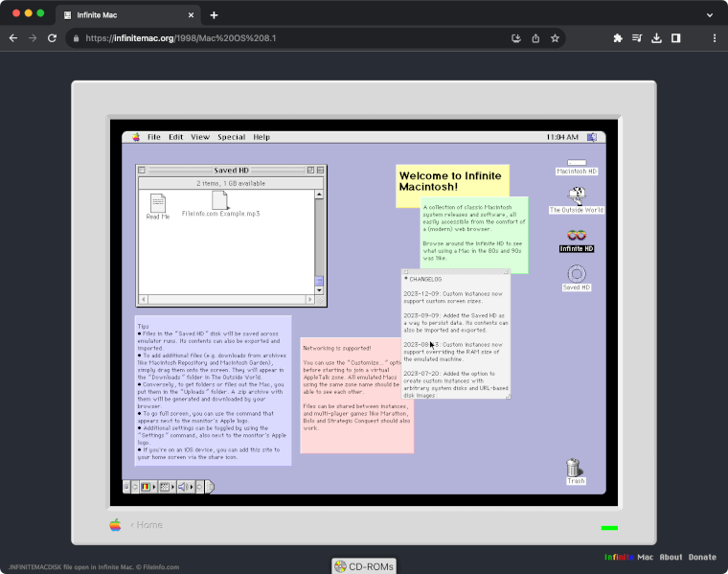
Task: Expand the monitor resolution control strip module
Action: 165,487
